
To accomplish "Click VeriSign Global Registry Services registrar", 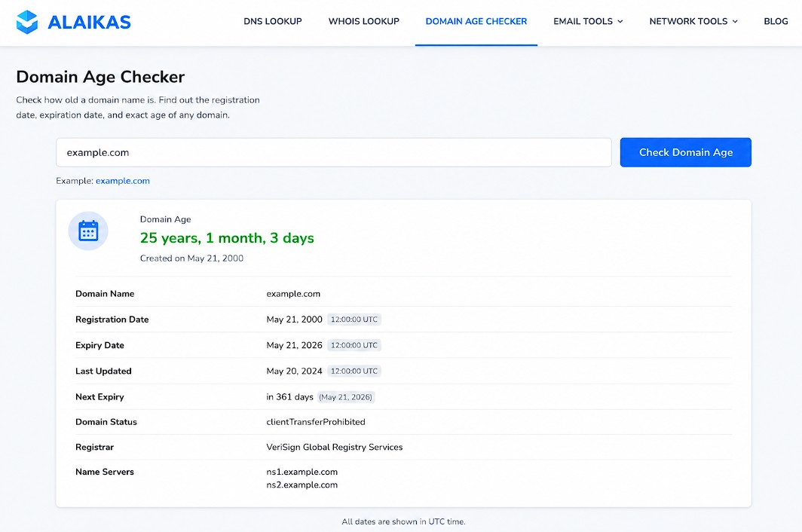I will [x=335, y=447].
